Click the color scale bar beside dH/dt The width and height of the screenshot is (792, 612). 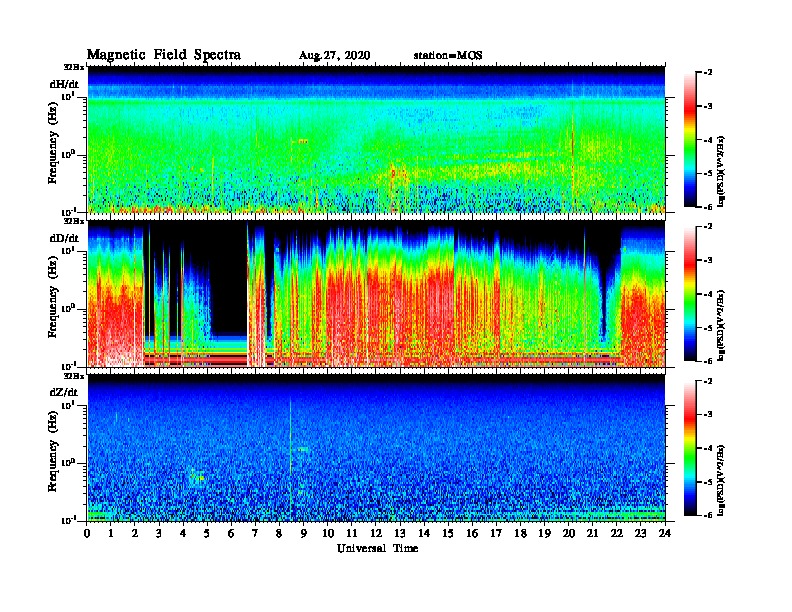tap(690, 139)
